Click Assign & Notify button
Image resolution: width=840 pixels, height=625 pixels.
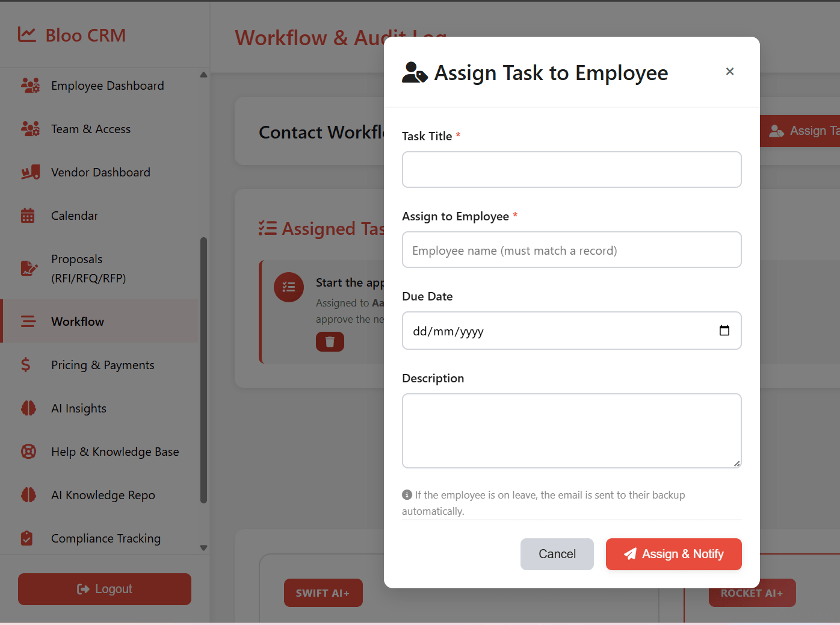(674, 554)
